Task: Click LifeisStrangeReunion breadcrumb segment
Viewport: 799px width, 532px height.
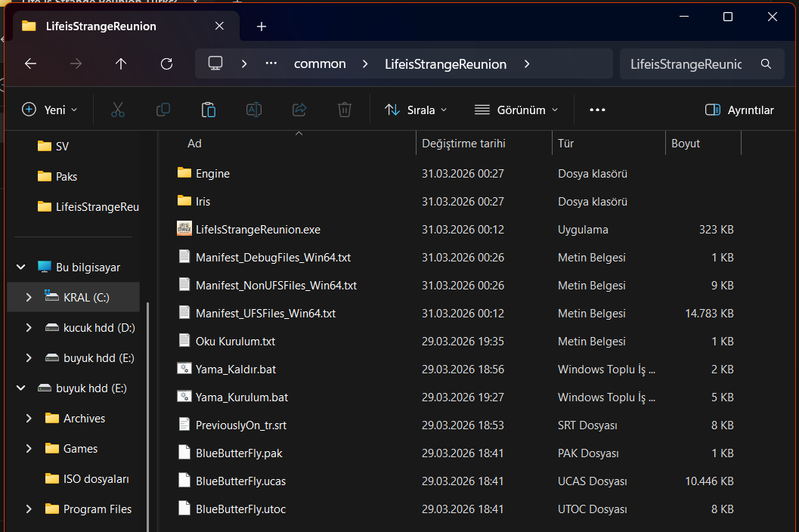Action: [x=445, y=64]
